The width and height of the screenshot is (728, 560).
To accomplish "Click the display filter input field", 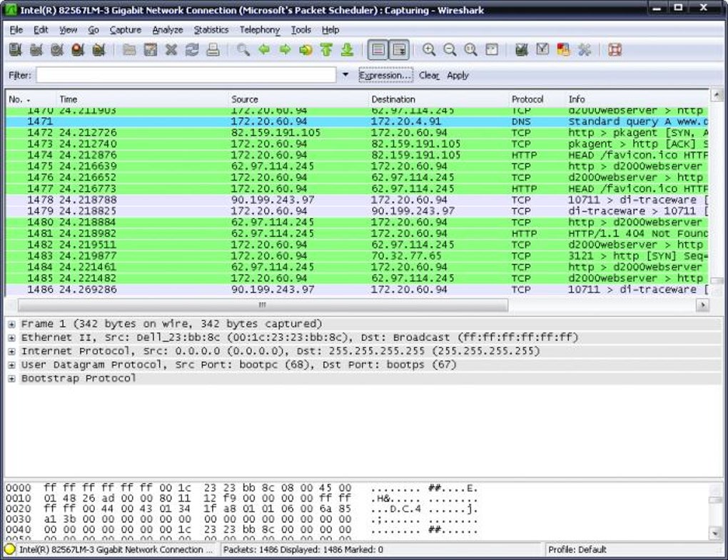I will tap(186, 75).
